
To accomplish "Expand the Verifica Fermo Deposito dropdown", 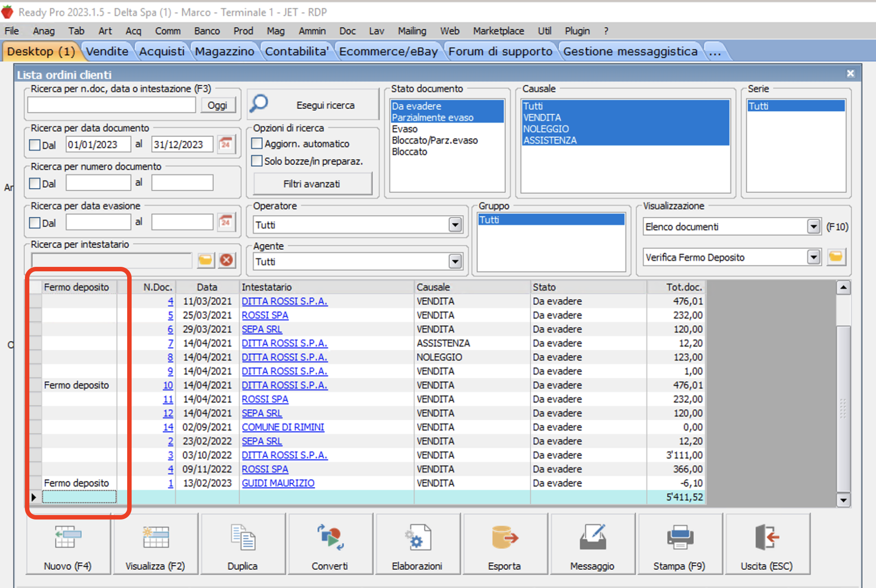I will click(813, 257).
